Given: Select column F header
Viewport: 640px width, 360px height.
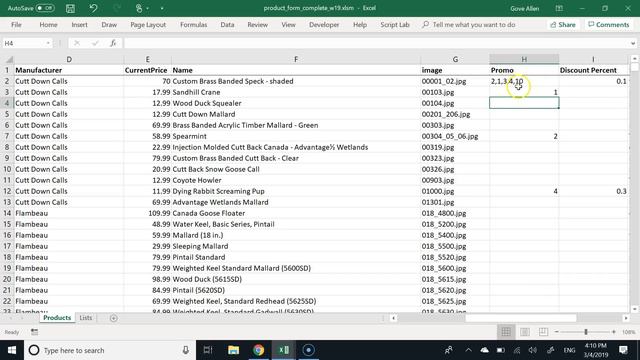Looking at the screenshot, I should coord(296,60).
